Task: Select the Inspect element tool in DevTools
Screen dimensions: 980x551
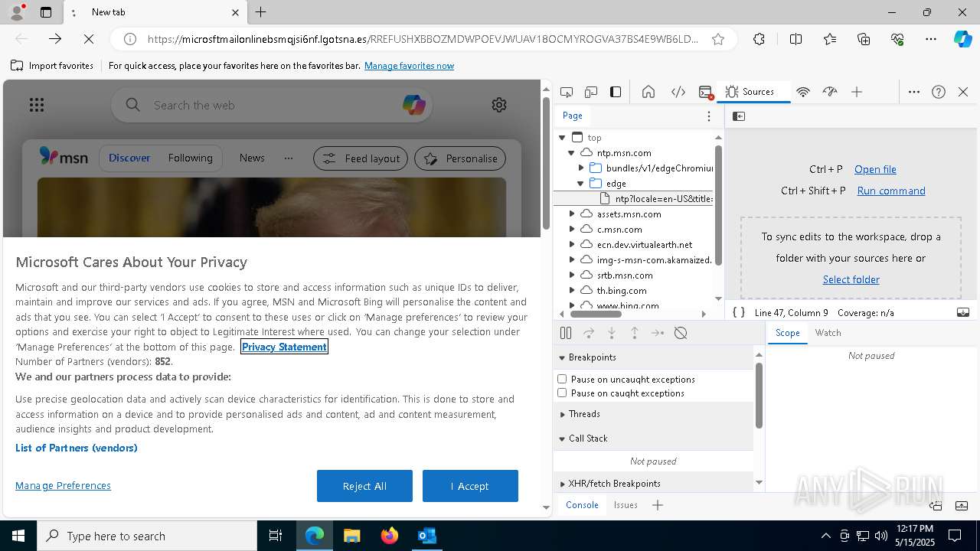Action: click(567, 92)
